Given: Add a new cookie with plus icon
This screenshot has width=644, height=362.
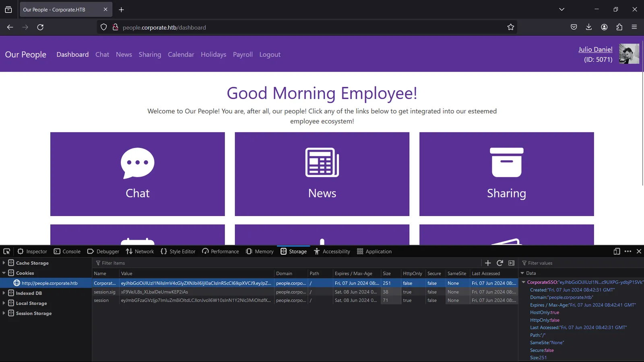Looking at the screenshot, I should tap(488, 263).
